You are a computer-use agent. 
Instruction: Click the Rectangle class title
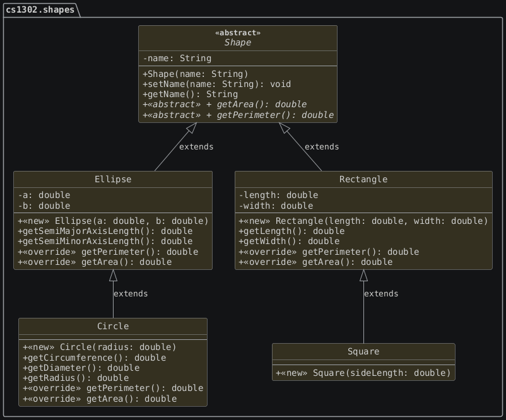click(x=363, y=179)
